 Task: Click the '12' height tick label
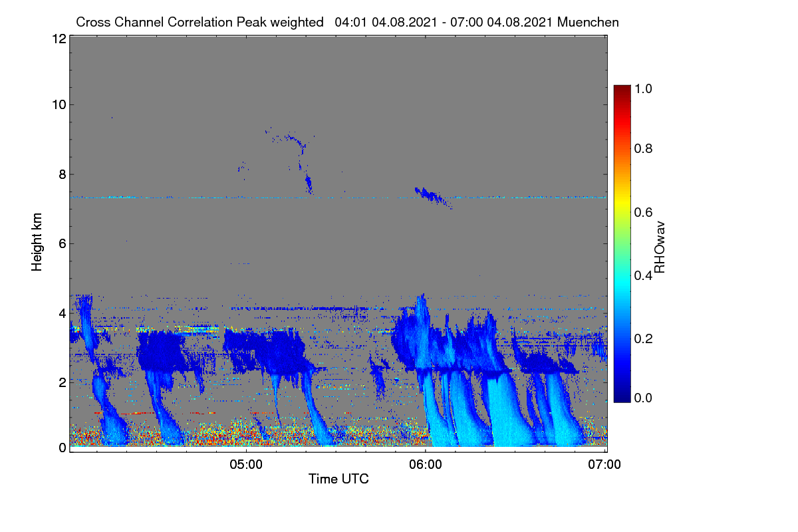58,39
